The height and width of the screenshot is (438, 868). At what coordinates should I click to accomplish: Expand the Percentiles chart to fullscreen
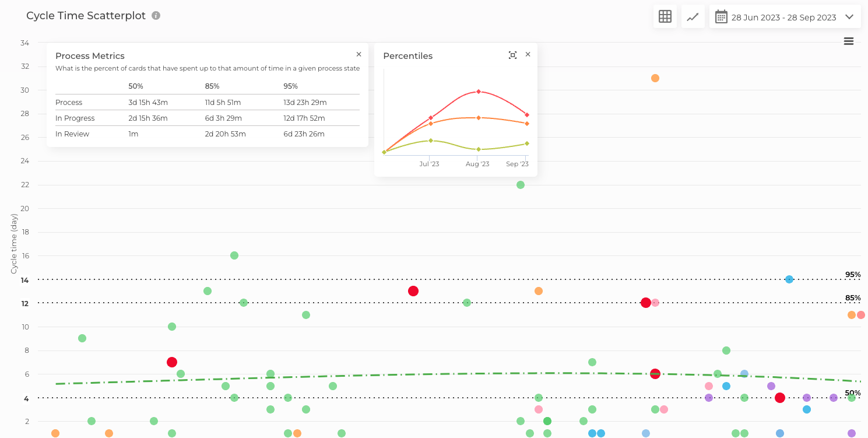pos(512,54)
